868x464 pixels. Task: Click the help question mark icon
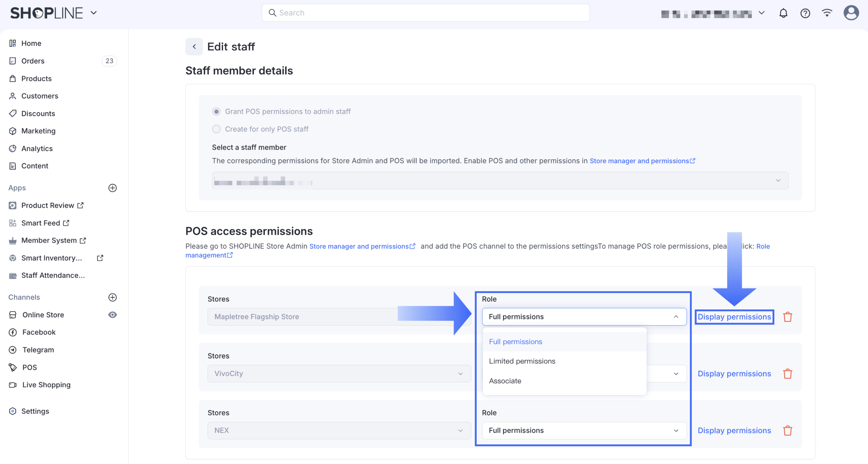click(805, 13)
